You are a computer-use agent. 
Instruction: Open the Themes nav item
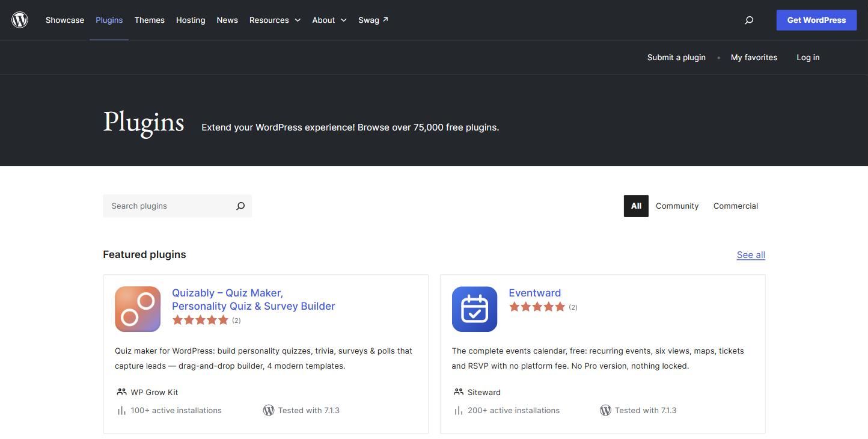150,20
